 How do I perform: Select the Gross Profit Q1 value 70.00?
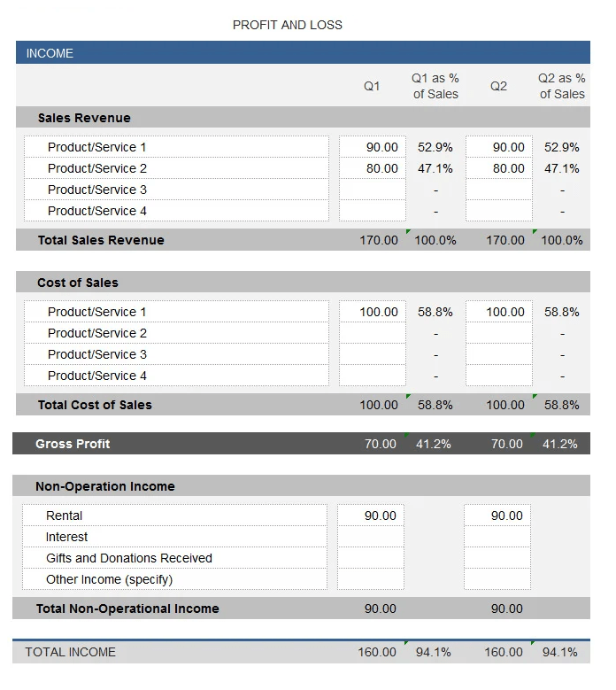pyautogui.click(x=381, y=444)
